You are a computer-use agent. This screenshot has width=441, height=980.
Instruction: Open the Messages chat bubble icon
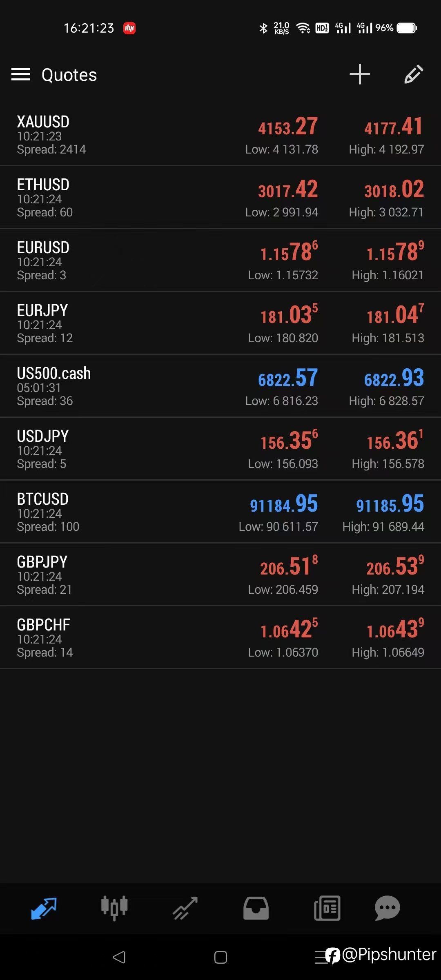(x=387, y=909)
